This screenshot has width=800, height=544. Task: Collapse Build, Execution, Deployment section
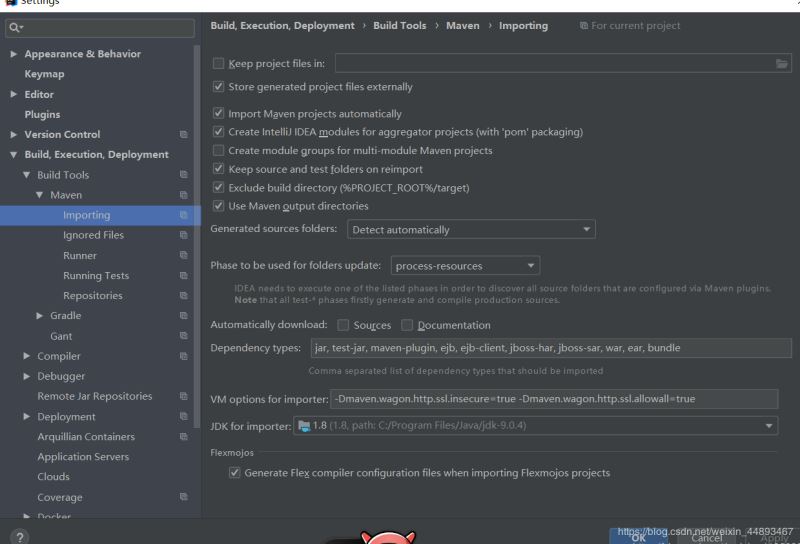click(x=14, y=155)
